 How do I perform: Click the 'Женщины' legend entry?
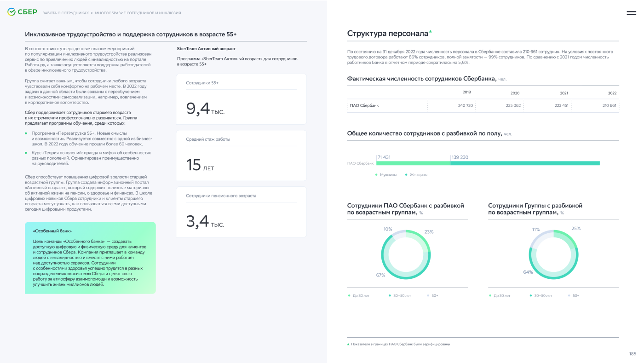[416, 175]
